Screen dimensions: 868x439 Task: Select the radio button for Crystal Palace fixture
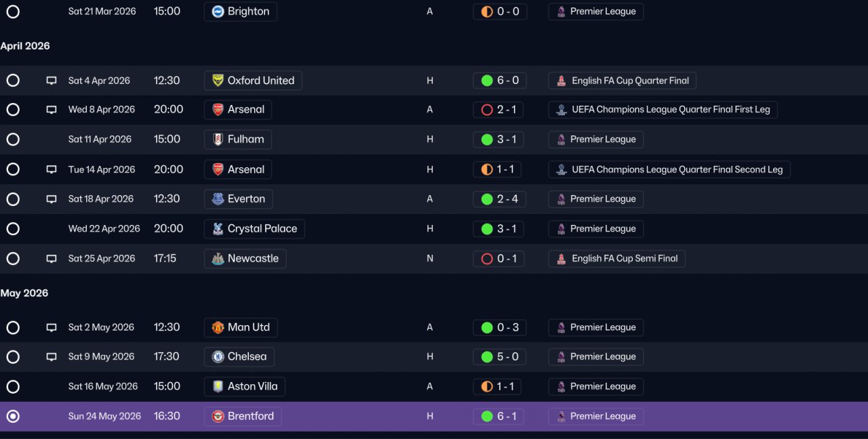pyautogui.click(x=13, y=229)
